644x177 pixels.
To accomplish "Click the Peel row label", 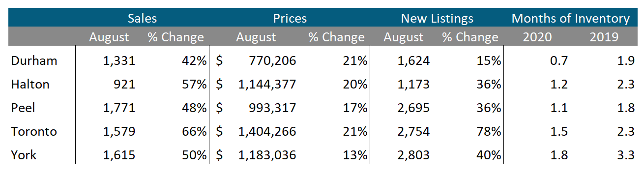I will [23, 108].
